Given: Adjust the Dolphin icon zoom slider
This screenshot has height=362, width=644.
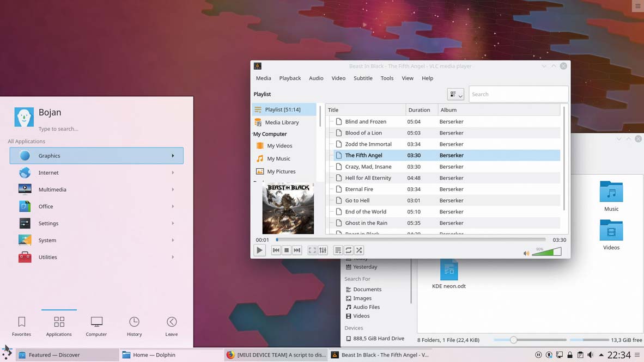Looking at the screenshot, I should pyautogui.click(x=530, y=340).
